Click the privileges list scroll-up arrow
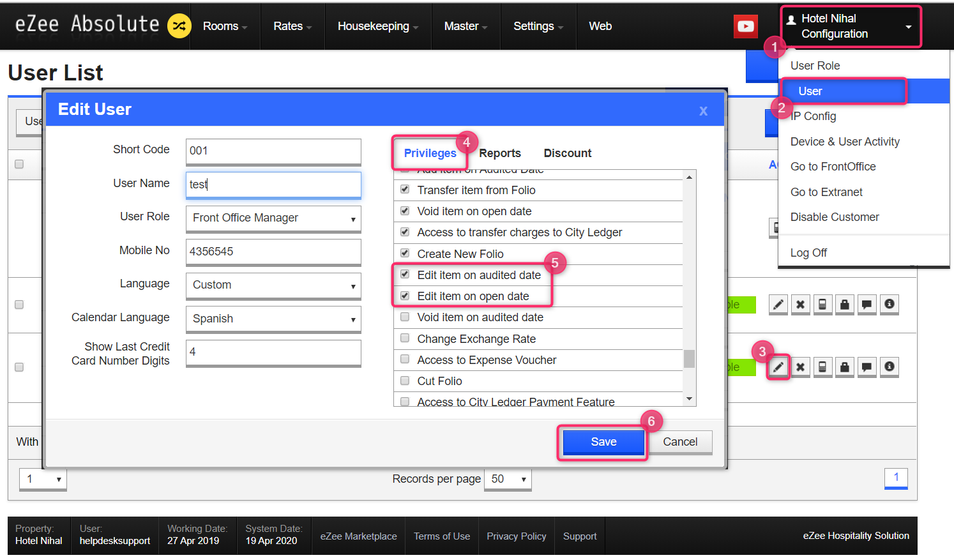Image resolution: width=954 pixels, height=560 pixels. pyautogui.click(x=689, y=177)
